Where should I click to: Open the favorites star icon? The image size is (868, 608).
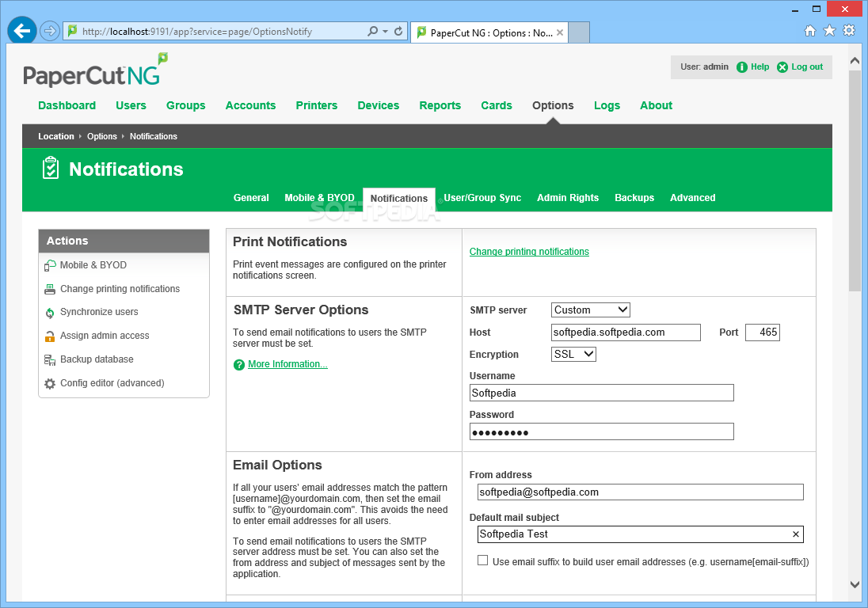coord(829,30)
